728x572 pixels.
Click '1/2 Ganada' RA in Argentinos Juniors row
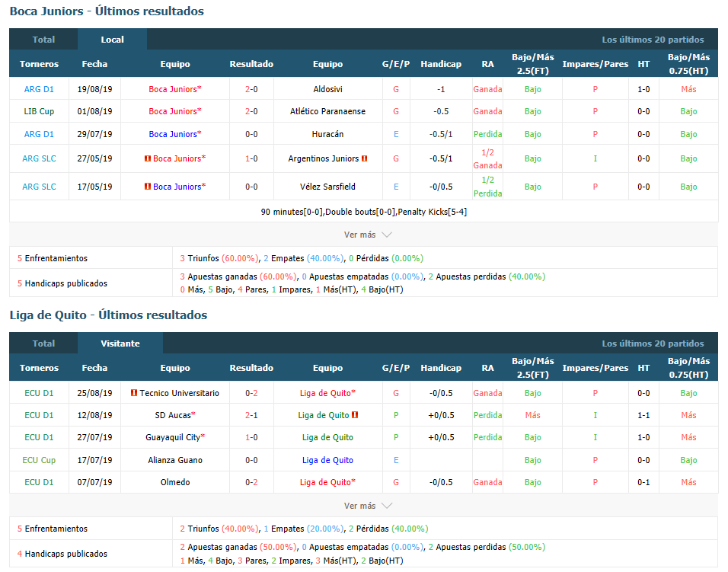(487, 158)
